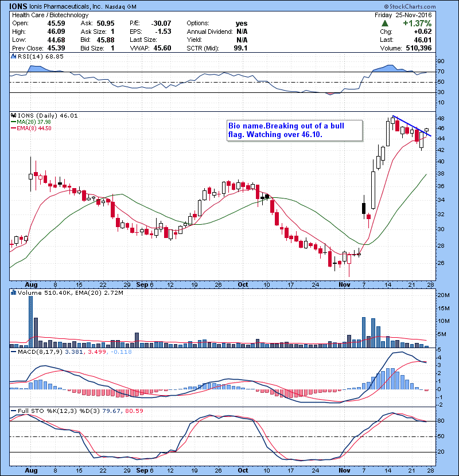This screenshot has width=459, height=476.
Task: Click the SCTR (Mid) value 99.1
Action: 240,48
